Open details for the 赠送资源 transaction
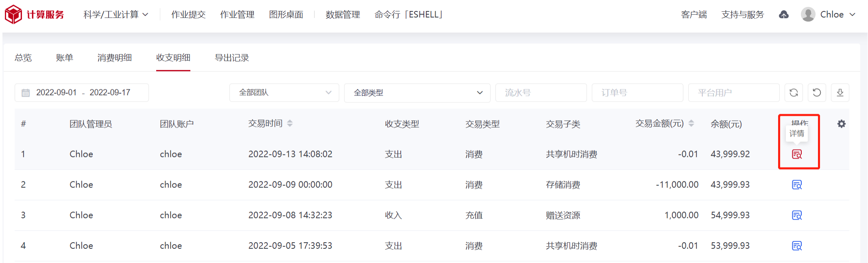The width and height of the screenshot is (868, 263). [797, 215]
